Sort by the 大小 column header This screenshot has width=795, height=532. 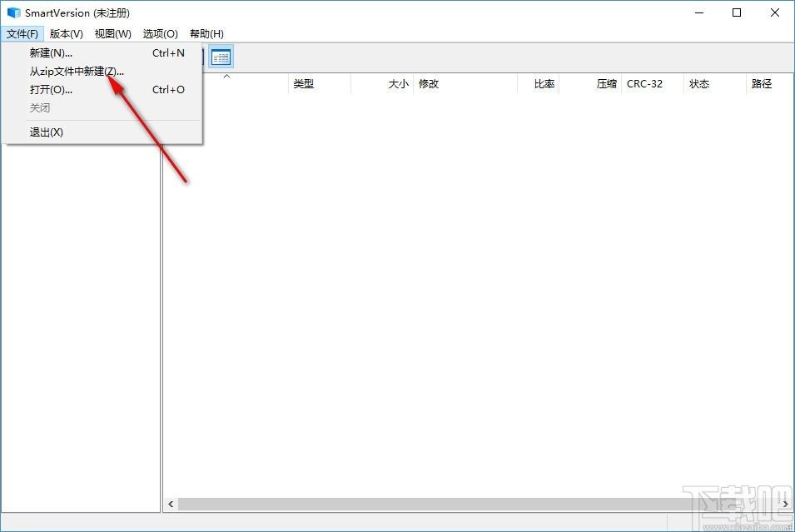point(382,84)
